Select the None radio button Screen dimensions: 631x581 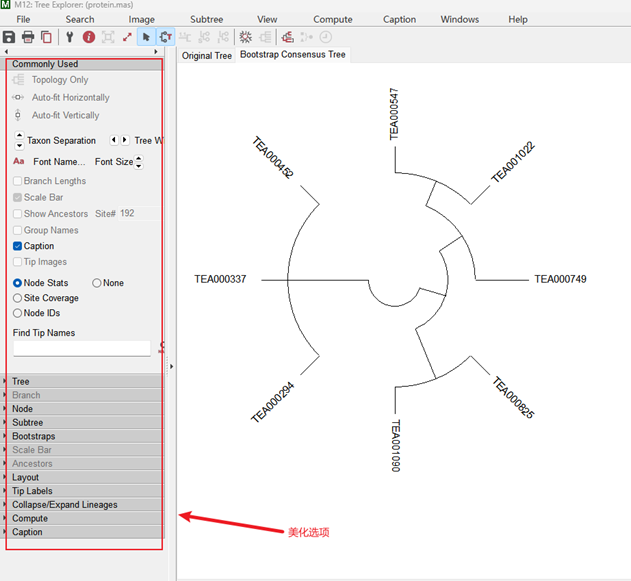click(x=97, y=283)
